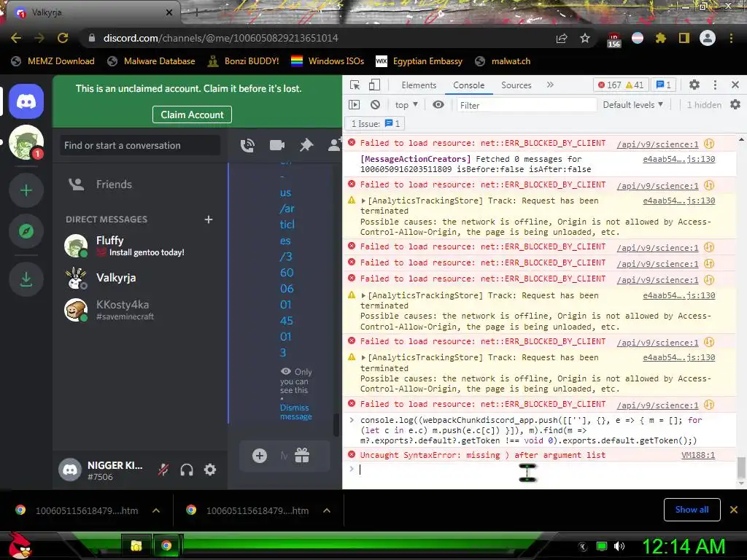Image resolution: width=747 pixels, height=560 pixels.
Task: Open MEMZ Download bookmark
Action: (x=53, y=61)
